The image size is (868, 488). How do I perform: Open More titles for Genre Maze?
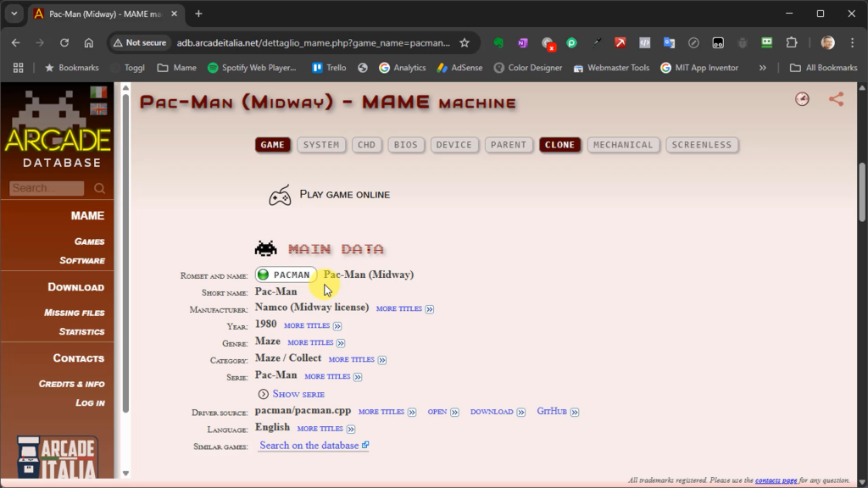click(x=316, y=343)
